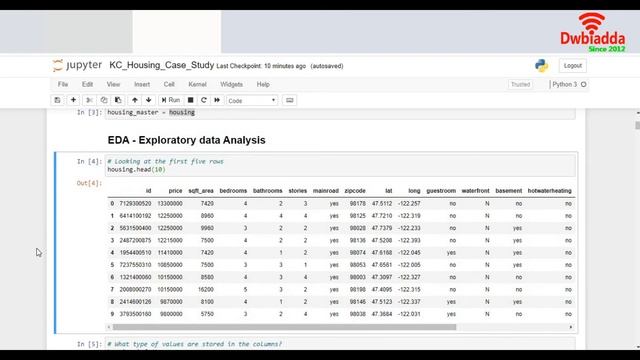Screen dimensions: 640x360
Task: Copy selected cells using the toolbar icon
Action: click(104, 100)
